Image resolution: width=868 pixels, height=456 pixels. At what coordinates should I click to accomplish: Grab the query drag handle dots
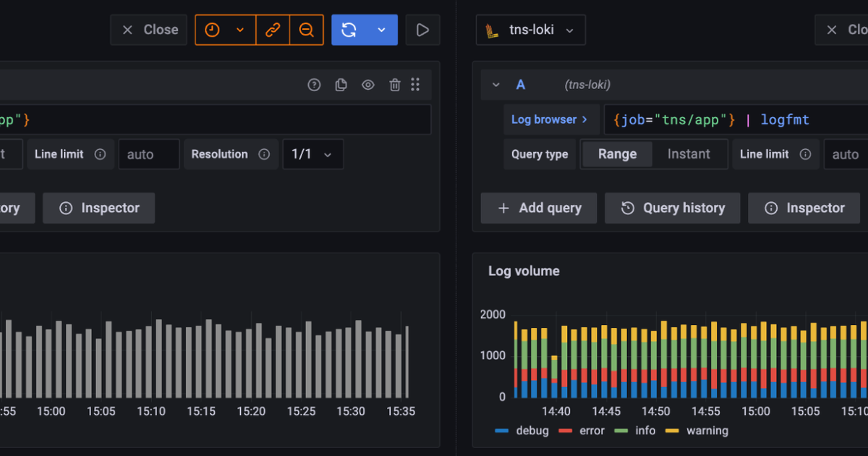pyautogui.click(x=415, y=85)
